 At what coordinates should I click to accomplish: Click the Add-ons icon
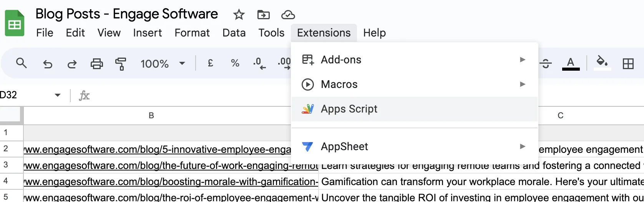click(x=308, y=60)
